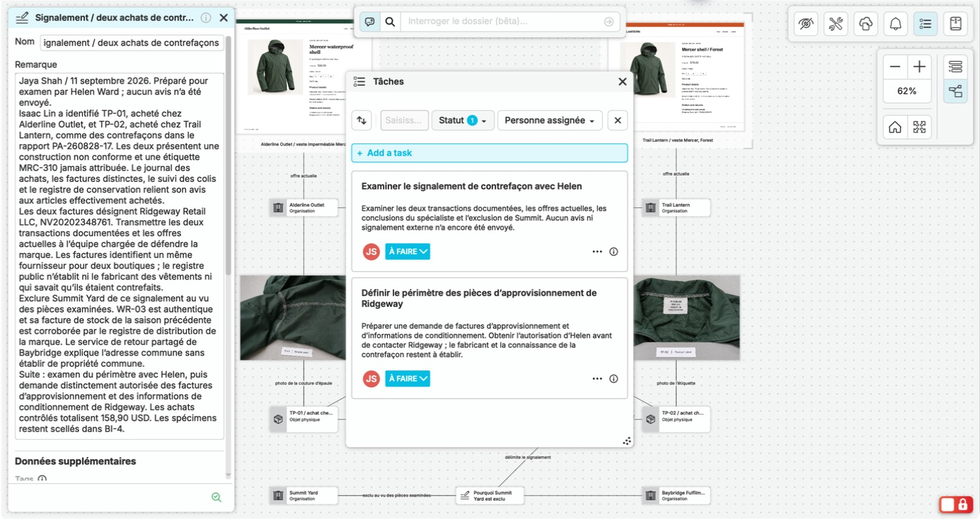
Task: Open the tools wrench icon
Action: tap(836, 24)
